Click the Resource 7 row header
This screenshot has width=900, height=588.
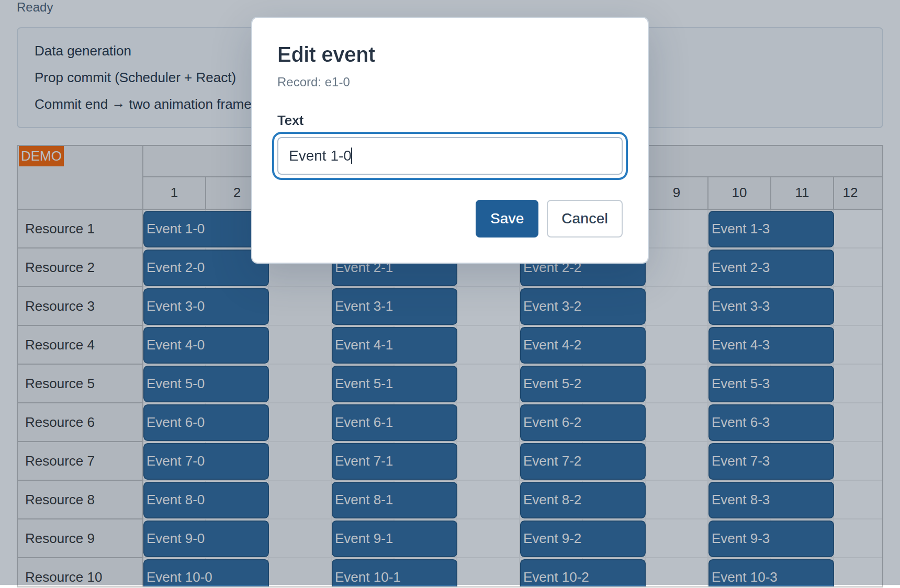(x=80, y=461)
